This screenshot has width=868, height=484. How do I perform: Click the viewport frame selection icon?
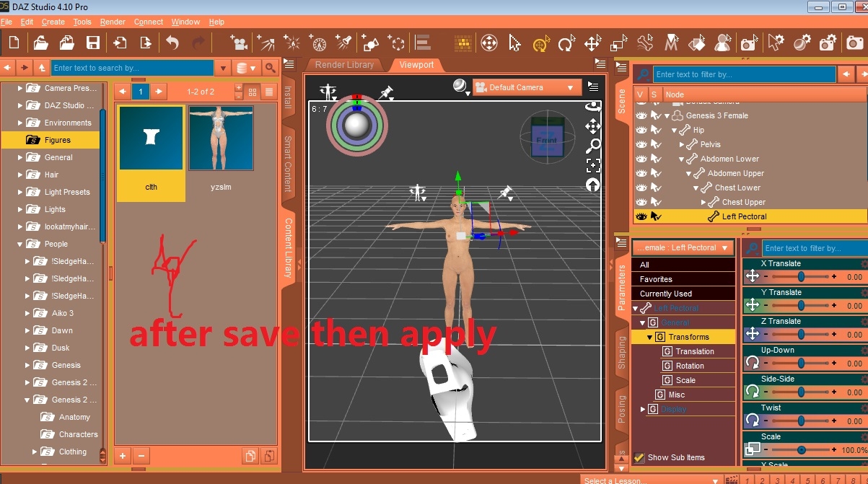(x=593, y=165)
